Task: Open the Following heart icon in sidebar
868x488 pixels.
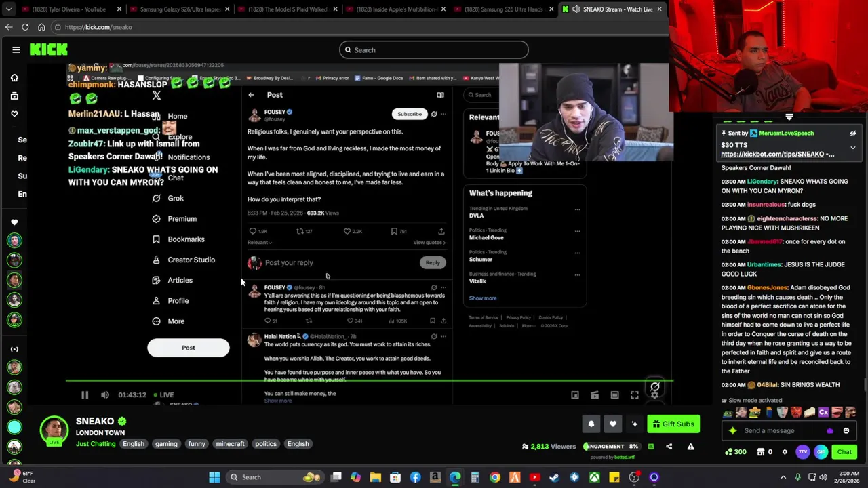Action: coord(14,114)
